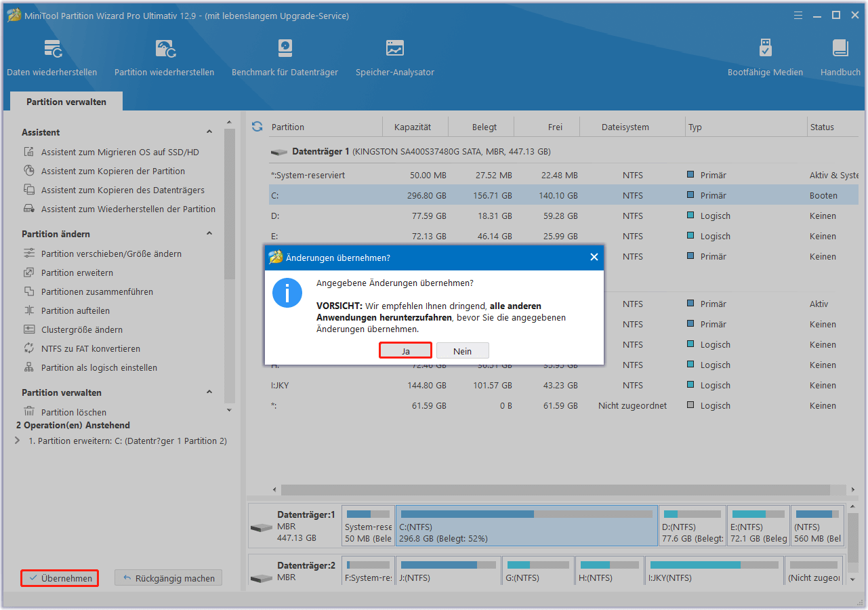The height and width of the screenshot is (610, 868).
Task: Sort by Dateisystem column header
Action: coord(625,127)
